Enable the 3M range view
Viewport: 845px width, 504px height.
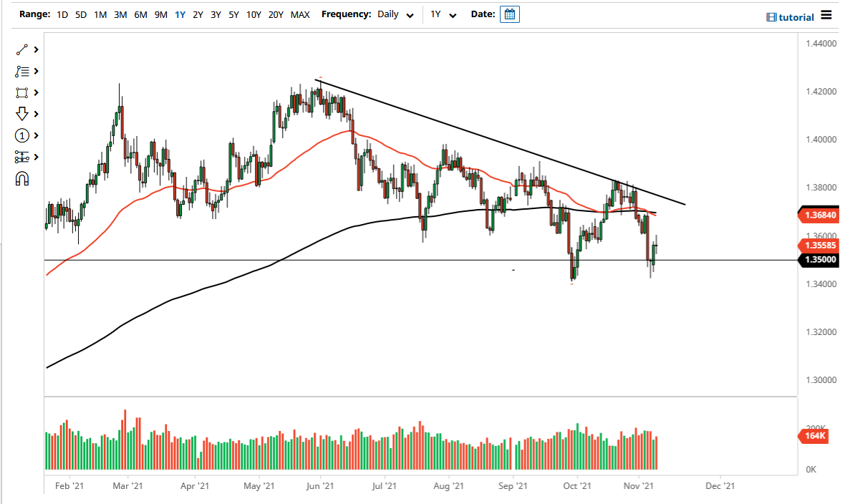click(120, 14)
